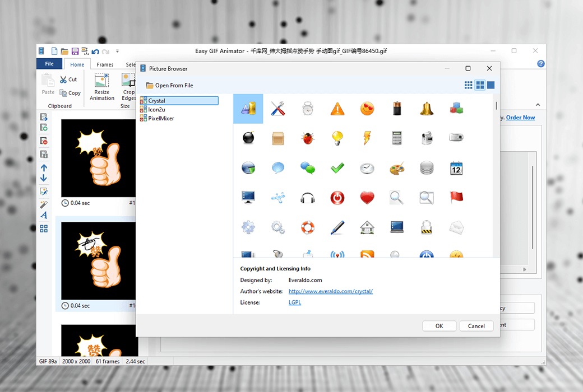Open the everaldo.com crystal website link
This screenshot has width=583, height=392.
click(x=331, y=291)
